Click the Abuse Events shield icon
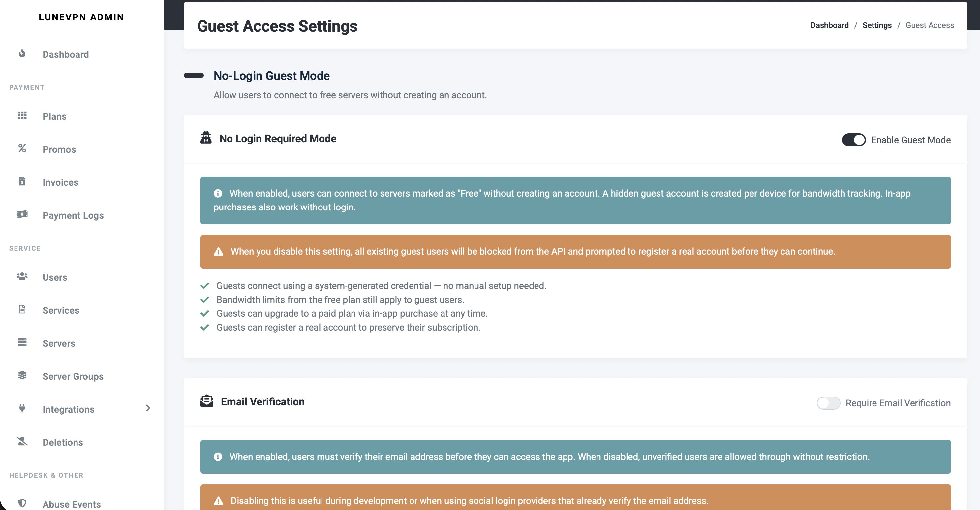The height and width of the screenshot is (510, 980). [x=22, y=503]
